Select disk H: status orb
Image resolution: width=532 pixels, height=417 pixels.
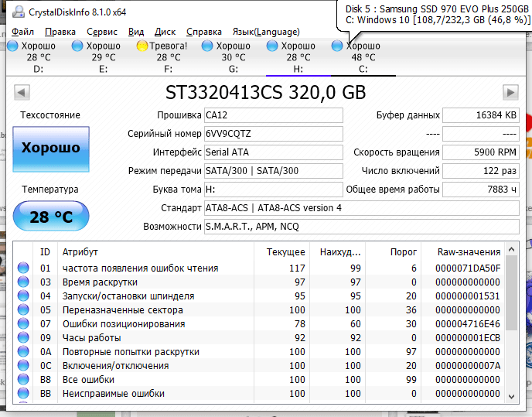click(x=272, y=46)
